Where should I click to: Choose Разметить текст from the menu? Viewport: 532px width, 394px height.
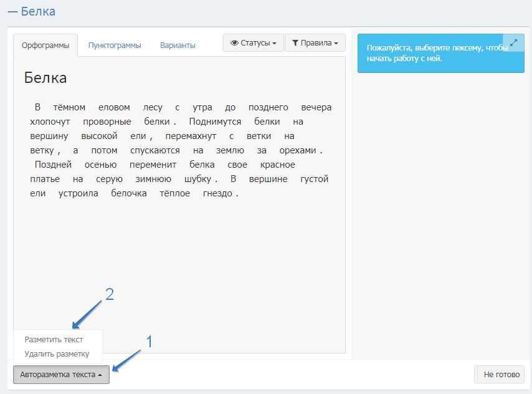[x=54, y=340]
